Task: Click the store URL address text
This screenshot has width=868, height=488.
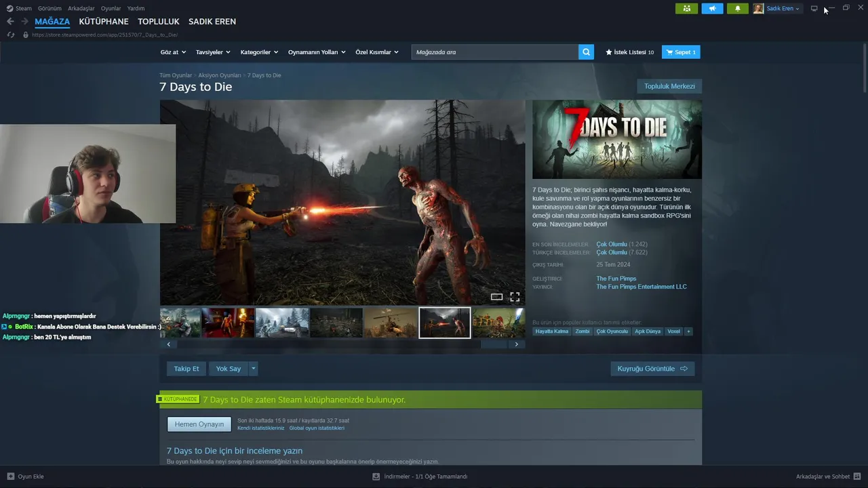Action: 104,35
